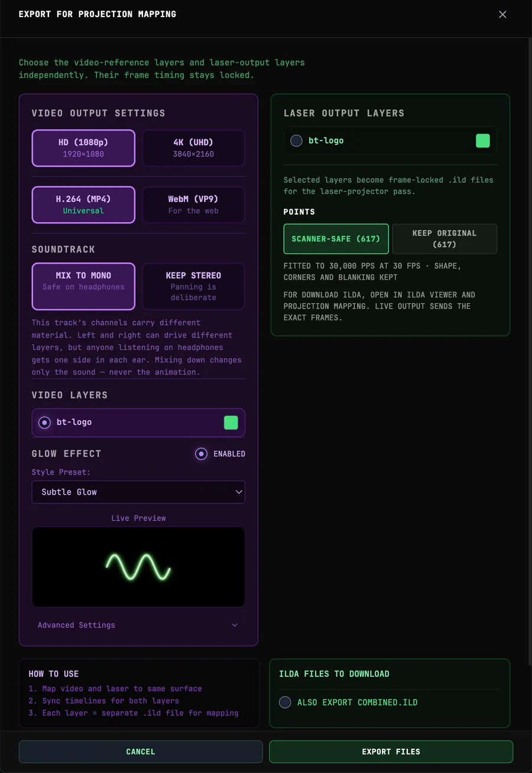Click the 'Sync timelines for both layers' step

[x=104, y=701]
